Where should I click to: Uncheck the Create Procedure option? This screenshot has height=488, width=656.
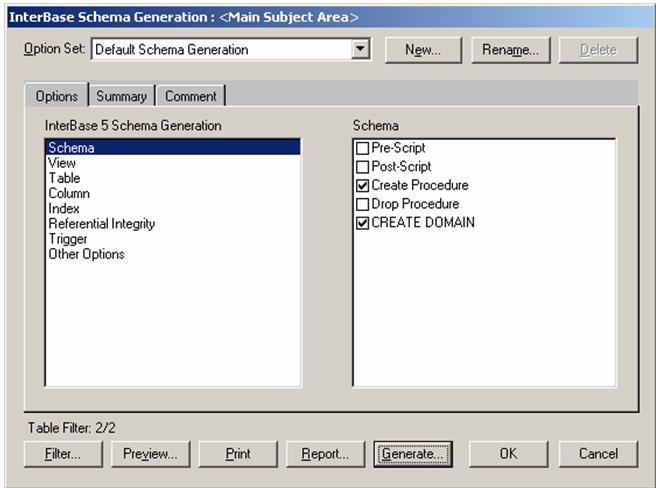coord(363,186)
